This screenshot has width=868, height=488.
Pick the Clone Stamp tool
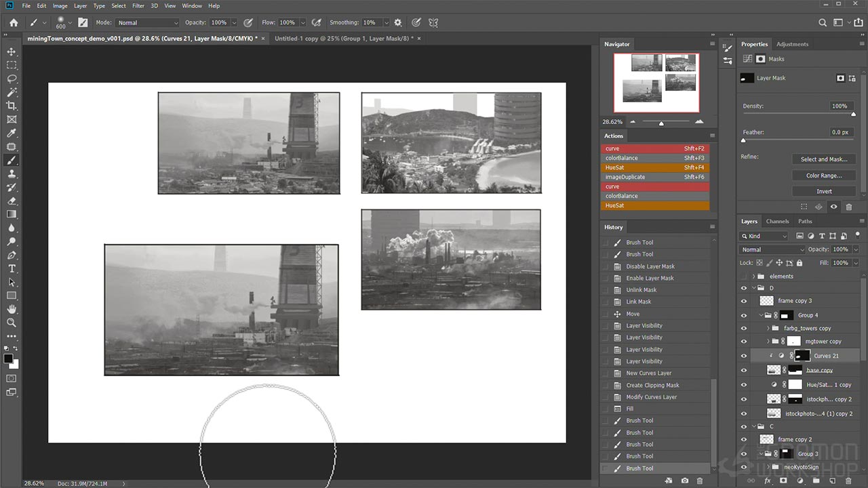pos(12,174)
